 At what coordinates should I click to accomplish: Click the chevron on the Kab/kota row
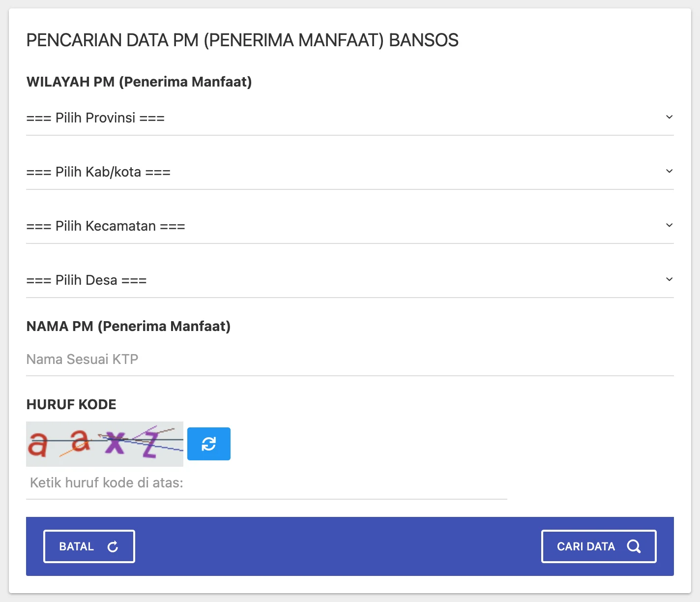pos(669,171)
